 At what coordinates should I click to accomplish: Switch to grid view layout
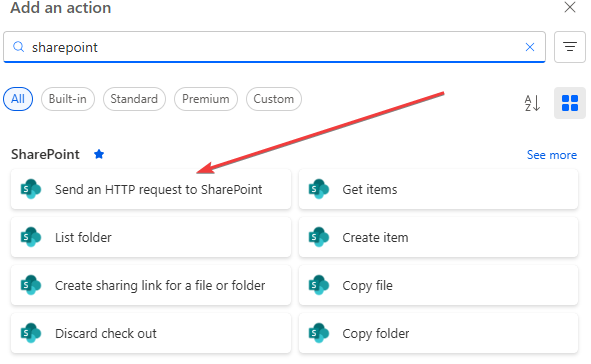pyautogui.click(x=570, y=102)
